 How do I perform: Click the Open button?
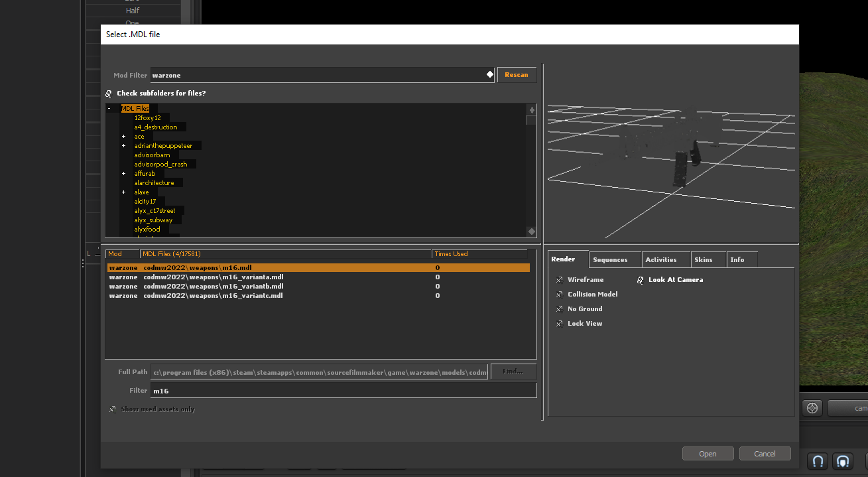tap(708, 454)
